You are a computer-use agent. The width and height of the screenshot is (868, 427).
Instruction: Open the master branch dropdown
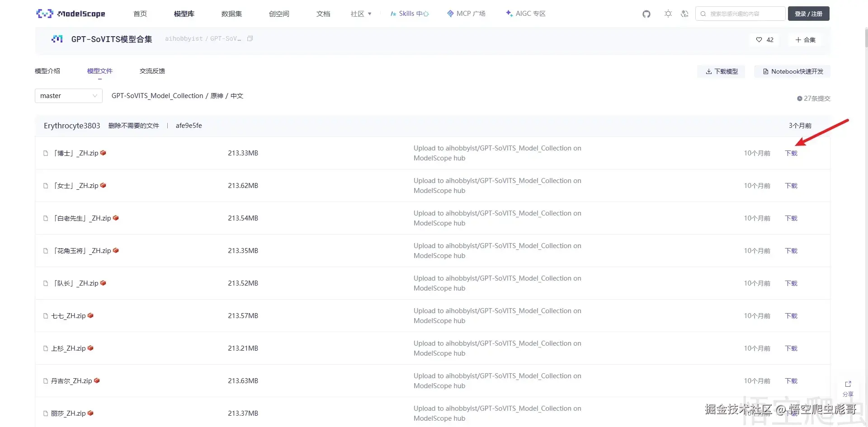(x=69, y=96)
